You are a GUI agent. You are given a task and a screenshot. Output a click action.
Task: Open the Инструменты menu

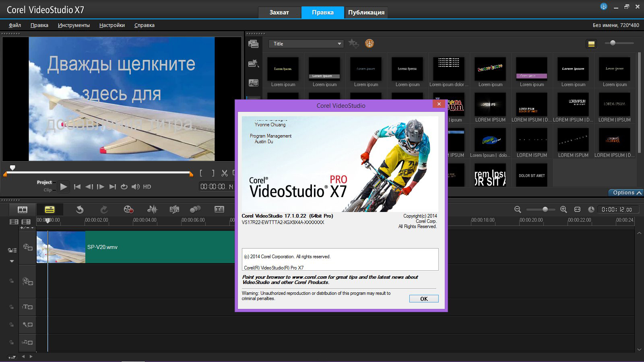click(74, 25)
